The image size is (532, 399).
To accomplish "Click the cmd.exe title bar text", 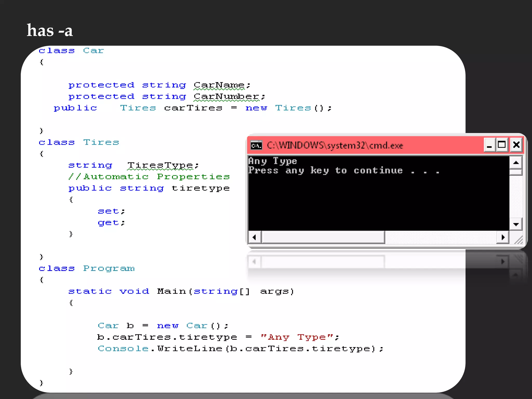I will [335, 145].
